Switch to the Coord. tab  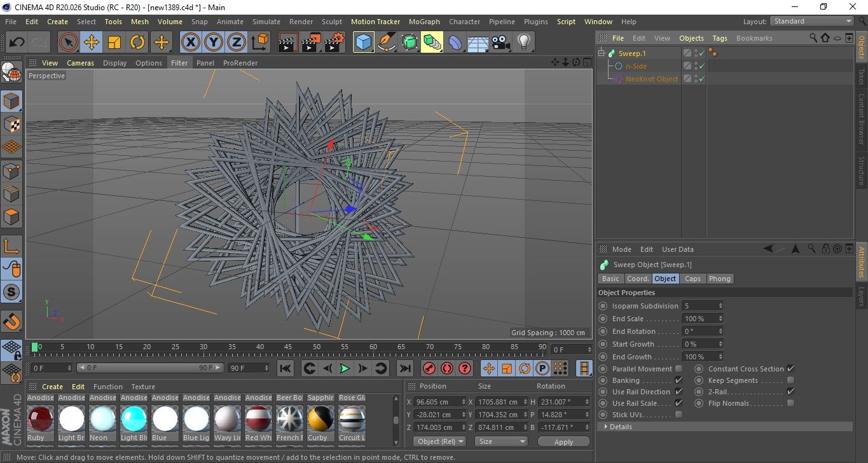tap(638, 279)
